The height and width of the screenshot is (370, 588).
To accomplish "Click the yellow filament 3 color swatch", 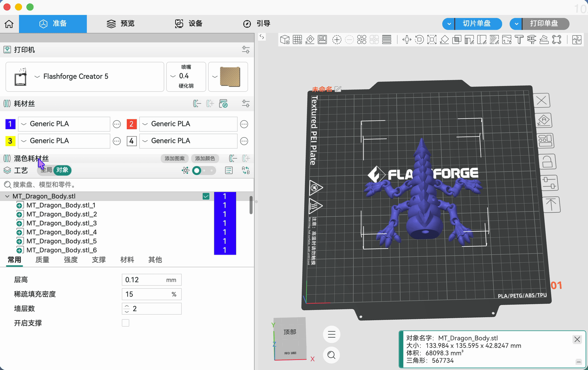I will [x=10, y=141].
